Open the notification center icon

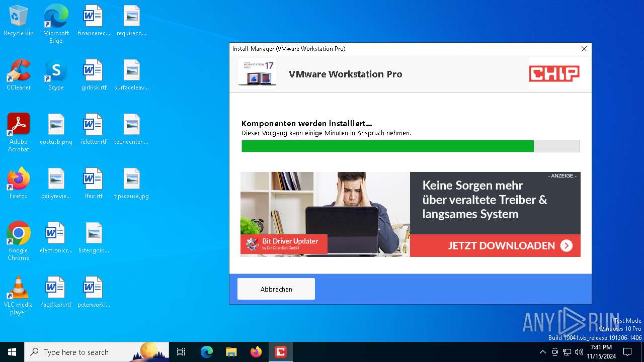tap(627, 352)
